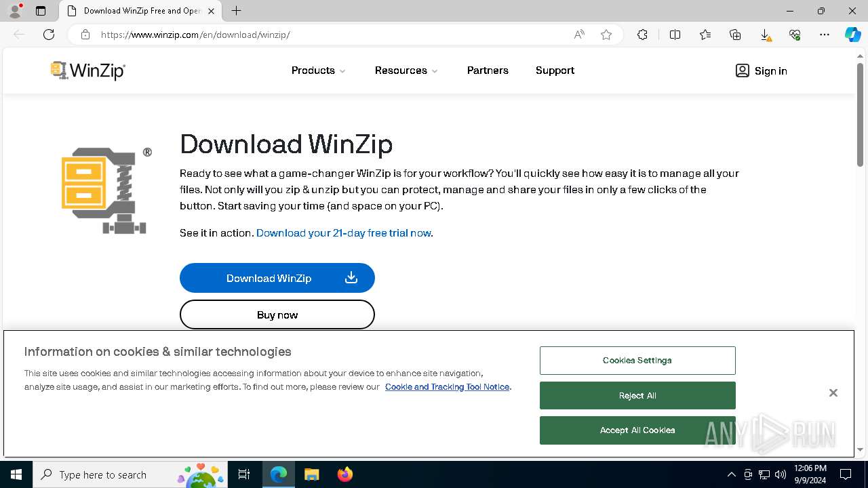
Task: Click the WinZip logo in header
Action: 88,70
